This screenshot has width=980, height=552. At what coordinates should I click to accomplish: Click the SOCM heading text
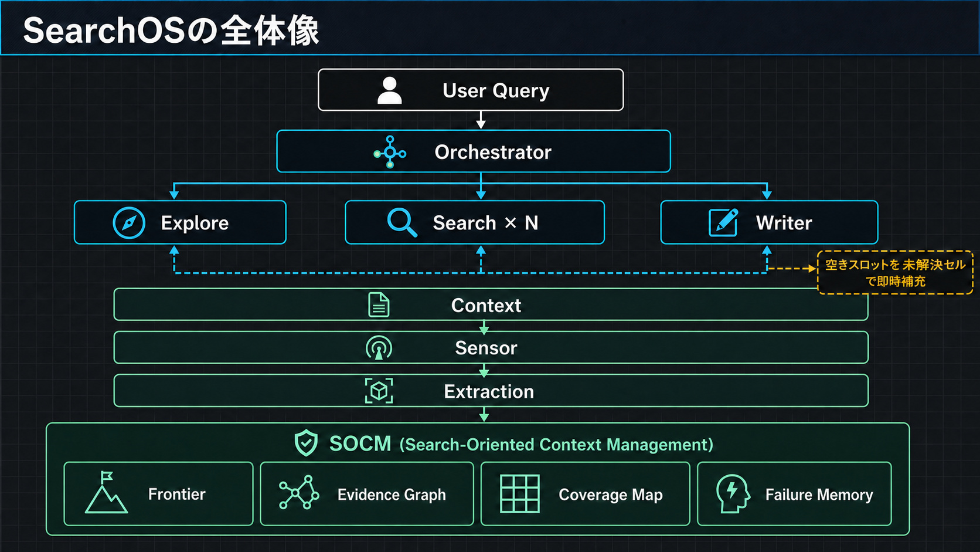pyautogui.click(x=360, y=443)
